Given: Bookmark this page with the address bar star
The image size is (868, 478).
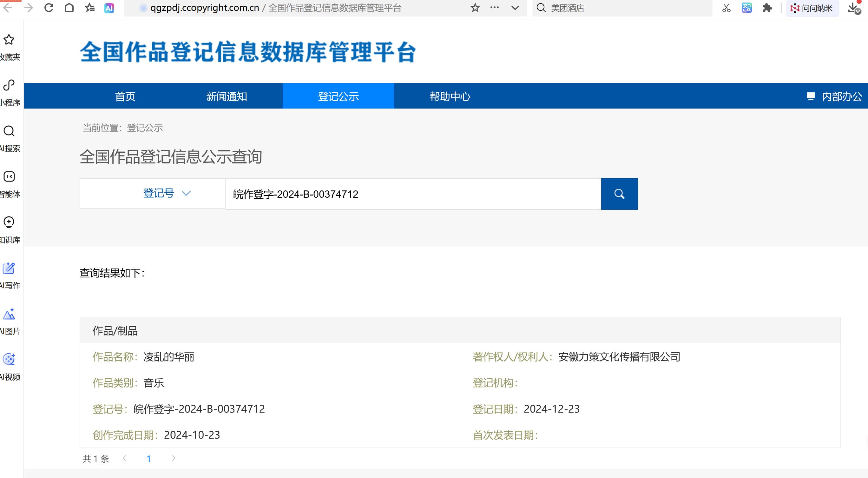Looking at the screenshot, I should (475, 8).
